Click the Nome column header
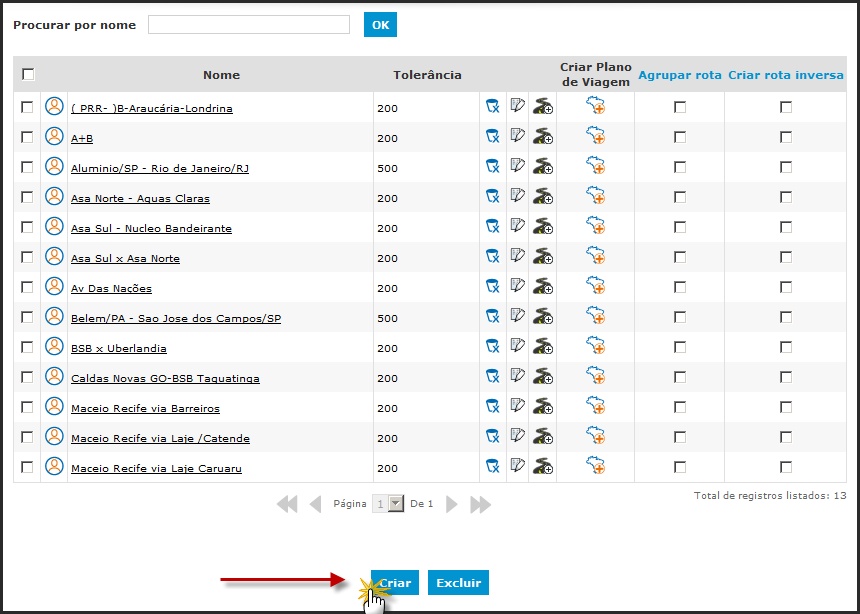The image size is (860, 614). coord(222,75)
